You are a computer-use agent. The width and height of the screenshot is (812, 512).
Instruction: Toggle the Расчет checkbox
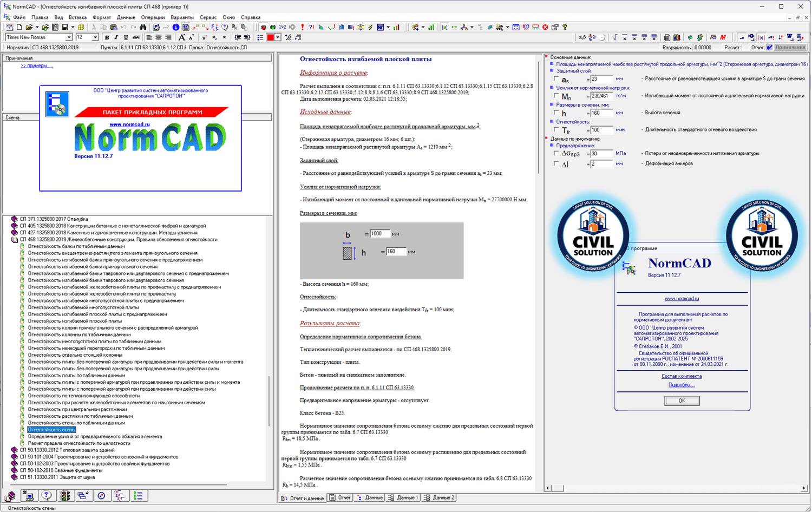click(x=745, y=48)
